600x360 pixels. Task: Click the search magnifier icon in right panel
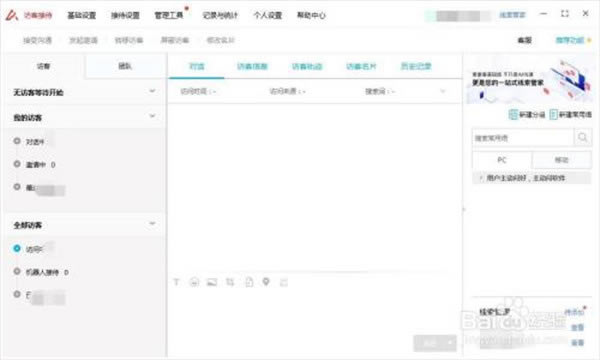(x=582, y=137)
